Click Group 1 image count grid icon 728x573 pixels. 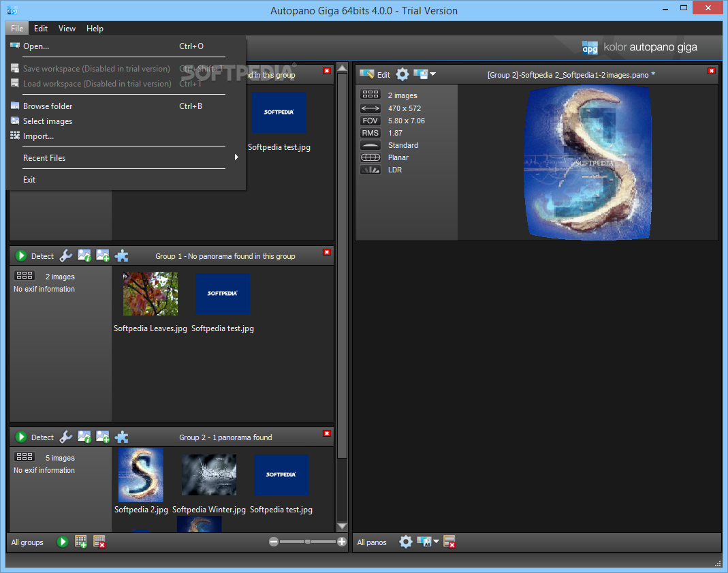pyautogui.click(x=24, y=275)
